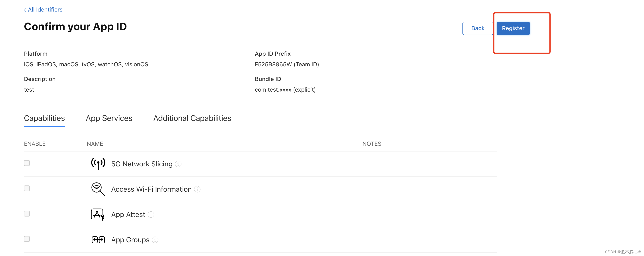This screenshot has width=644, height=256.
Task: Open the info tooltip beside App Groups
Action: pyautogui.click(x=156, y=240)
